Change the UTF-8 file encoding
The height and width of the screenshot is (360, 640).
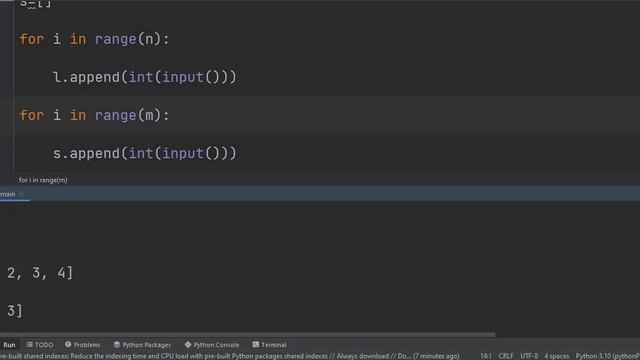pos(529,356)
